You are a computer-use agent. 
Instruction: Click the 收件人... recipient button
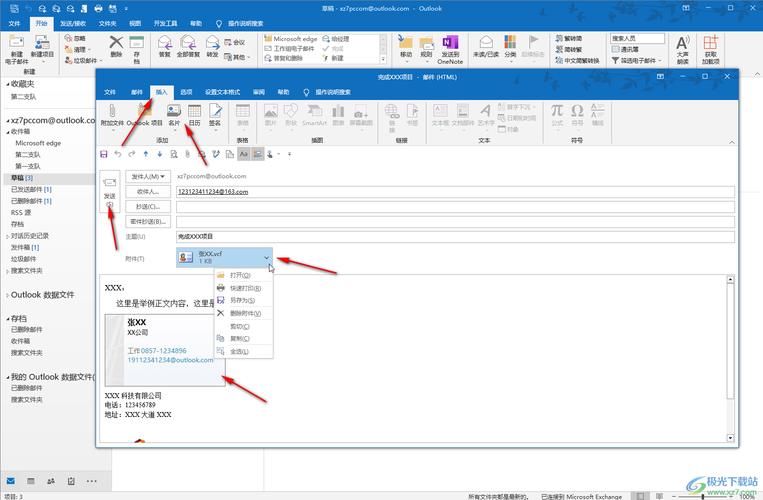click(x=149, y=191)
